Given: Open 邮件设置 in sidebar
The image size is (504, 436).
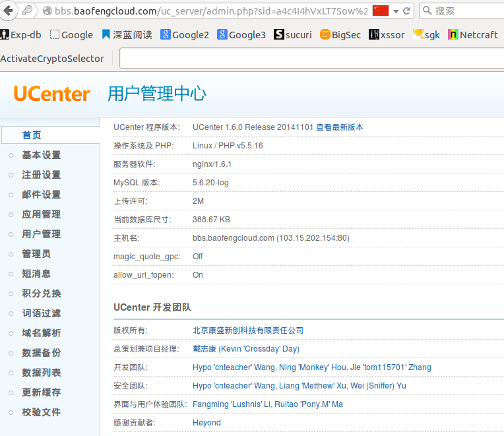Looking at the screenshot, I should [x=41, y=195].
